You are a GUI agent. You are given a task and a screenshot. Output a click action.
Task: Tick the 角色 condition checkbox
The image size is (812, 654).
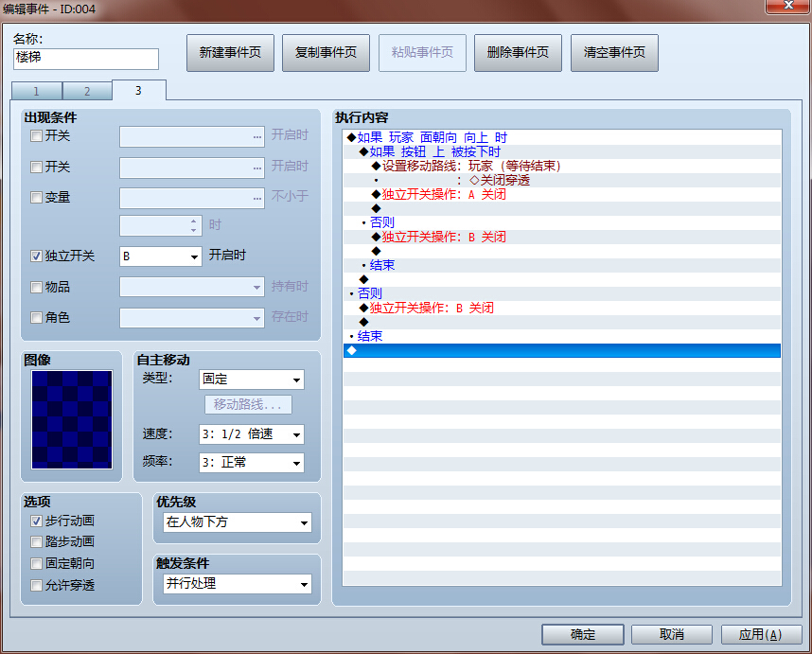tap(36, 317)
